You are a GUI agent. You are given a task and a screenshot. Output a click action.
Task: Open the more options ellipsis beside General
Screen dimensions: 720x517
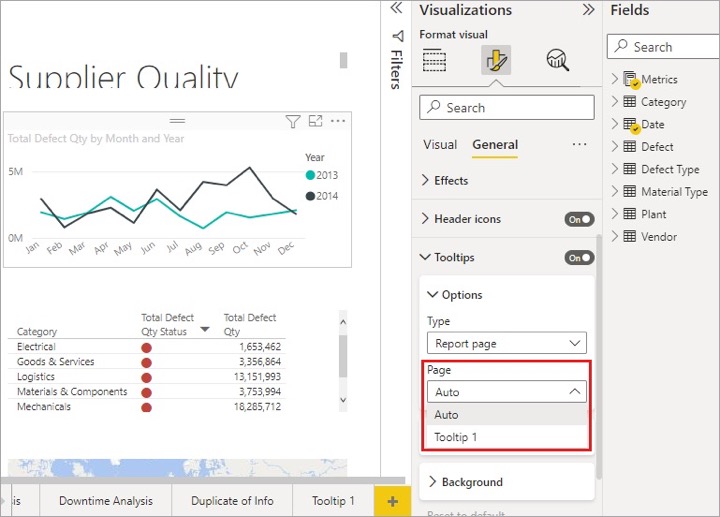pyautogui.click(x=579, y=145)
